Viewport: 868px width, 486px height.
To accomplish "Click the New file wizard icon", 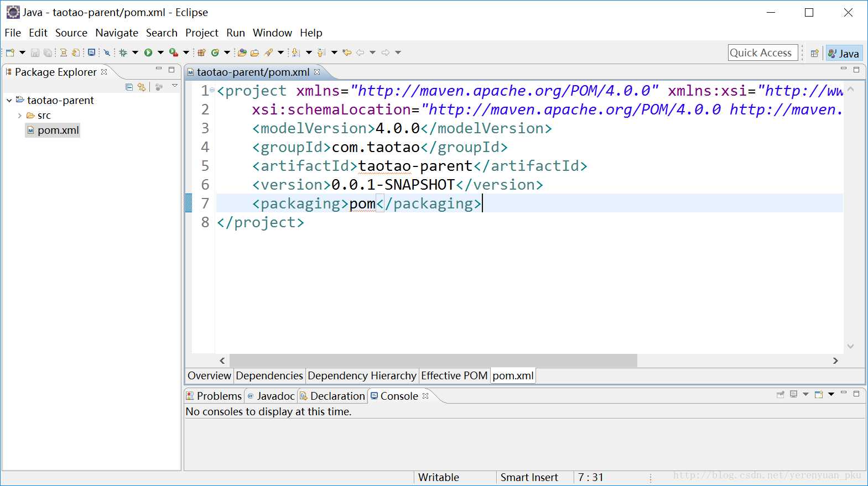I will click(10, 53).
